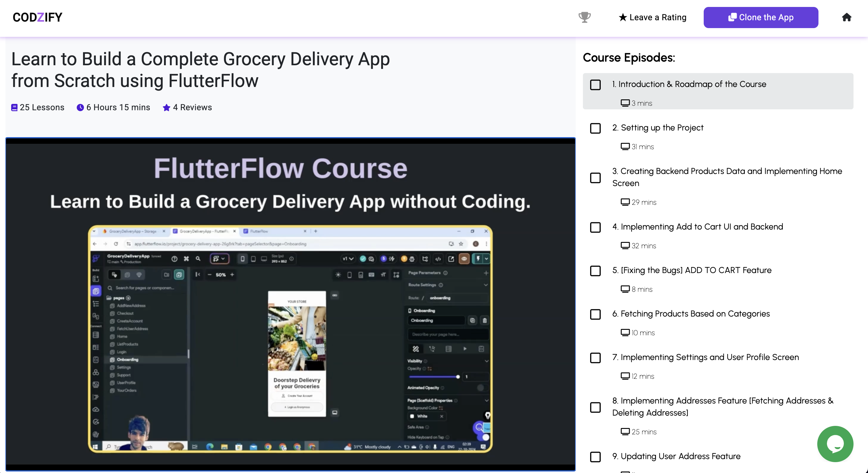Play the FlutterFlow Course video
This screenshot has width=868, height=473.
click(290, 304)
